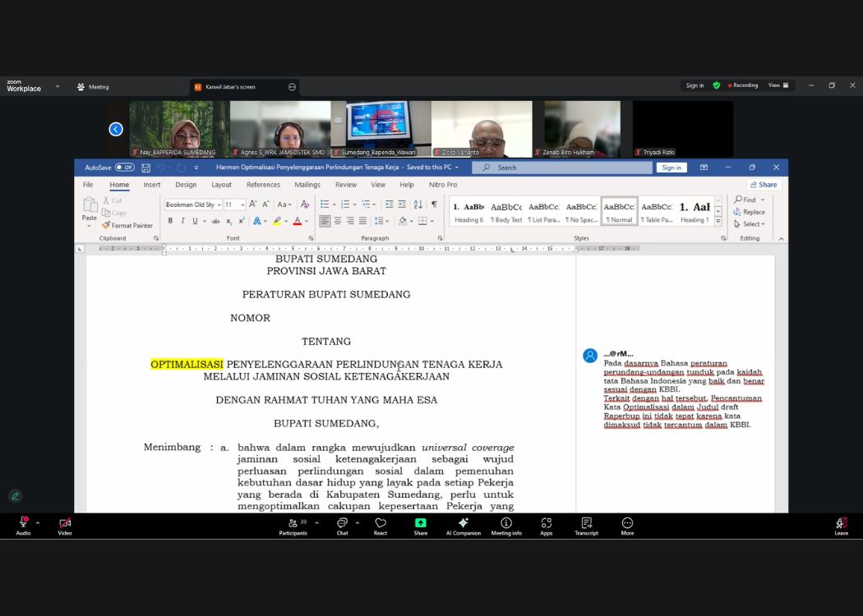Switch to the References ribbon tab
Screen dimensions: 863x616
tap(263, 185)
